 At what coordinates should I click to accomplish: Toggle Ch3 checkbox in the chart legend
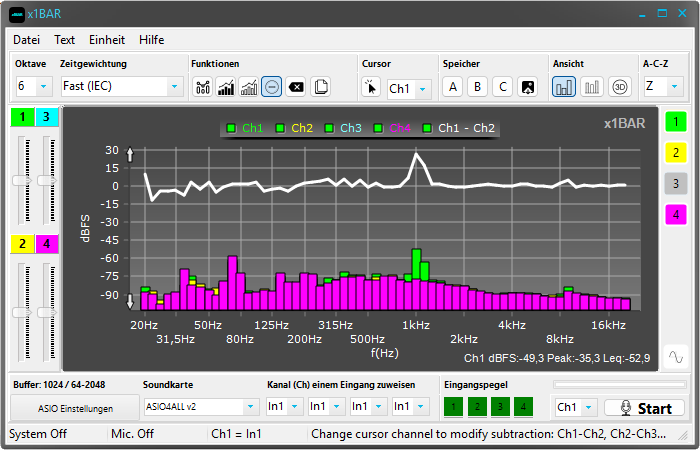tap(329, 129)
